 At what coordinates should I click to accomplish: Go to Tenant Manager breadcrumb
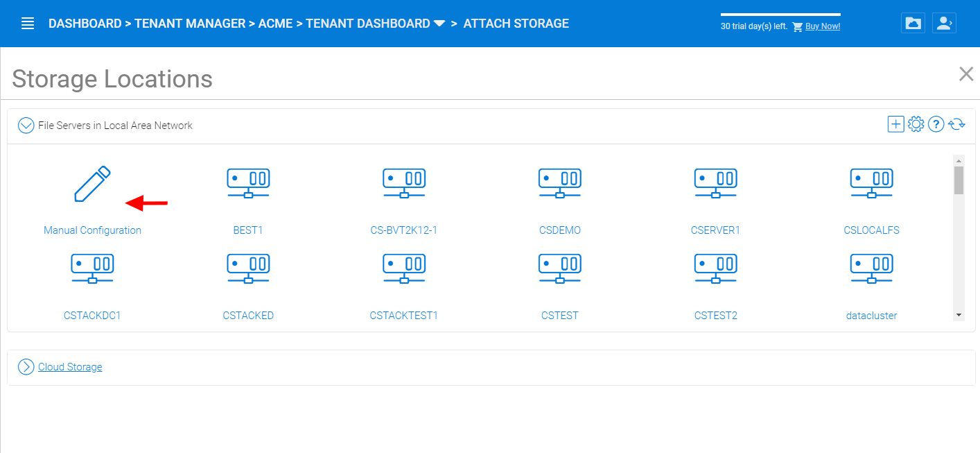click(190, 24)
